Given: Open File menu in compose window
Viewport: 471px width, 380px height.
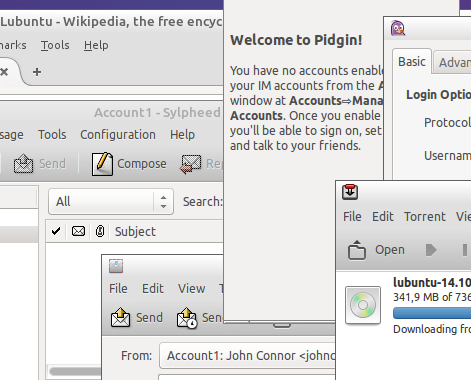Looking at the screenshot, I should coord(118,289).
